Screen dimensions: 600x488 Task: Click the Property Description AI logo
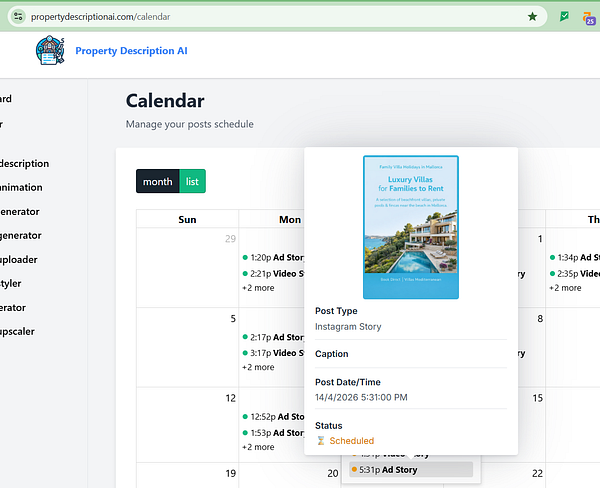tap(50, 50)
